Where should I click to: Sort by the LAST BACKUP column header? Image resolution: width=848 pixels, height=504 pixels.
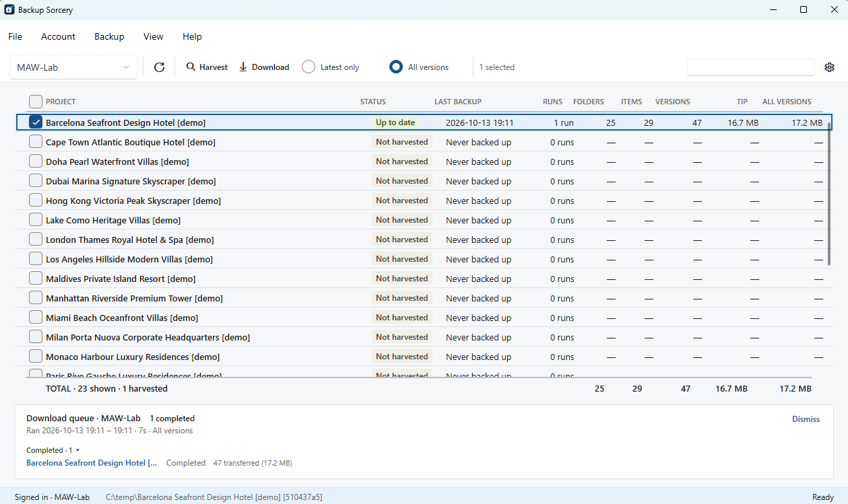[458, 102]
